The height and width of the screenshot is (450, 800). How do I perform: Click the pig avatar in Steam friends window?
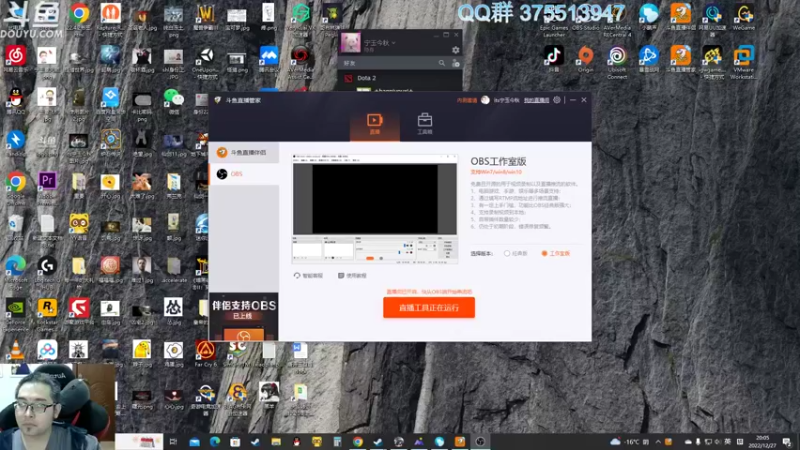pyautogui.click(x=351, y=42)
